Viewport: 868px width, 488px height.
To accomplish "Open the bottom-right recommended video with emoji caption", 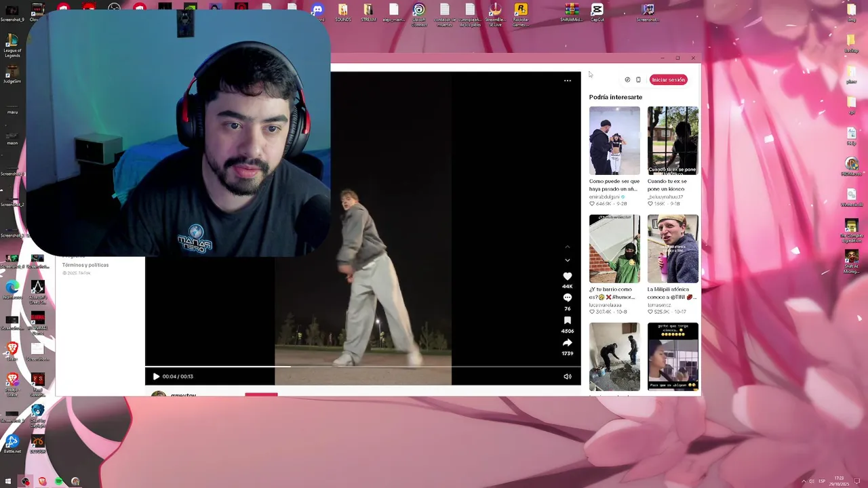I will (x=673, y=357).
